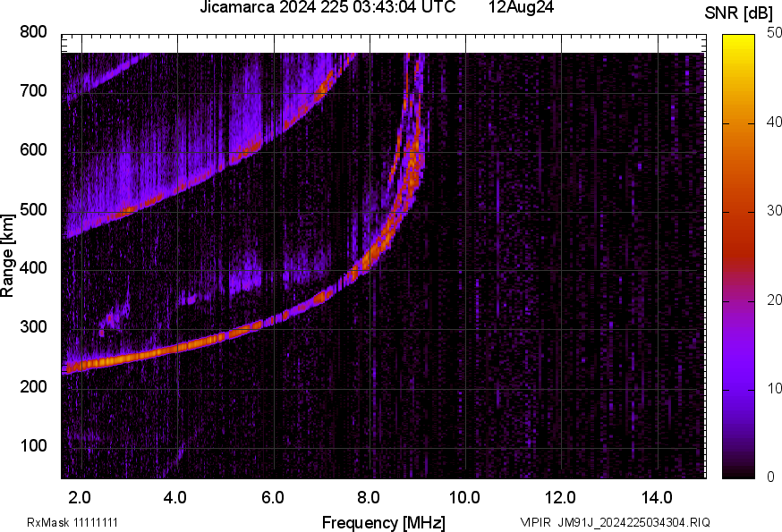Click the frequency tick label '2.0'
Viewport: 782px width, 532px height.
[x=80, y=498]
